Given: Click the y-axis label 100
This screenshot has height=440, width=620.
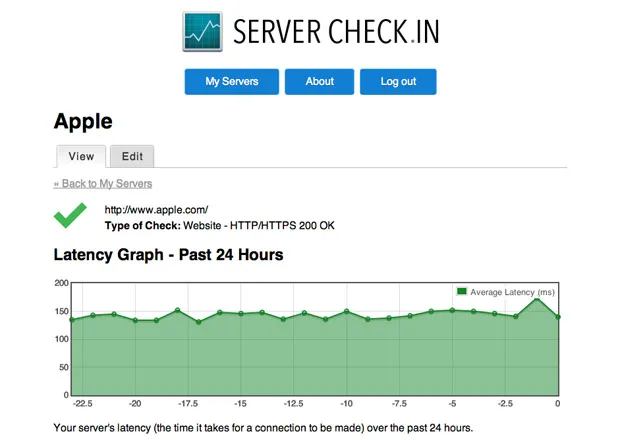Looking at the screenshot, I should click(x=61, y=339).
